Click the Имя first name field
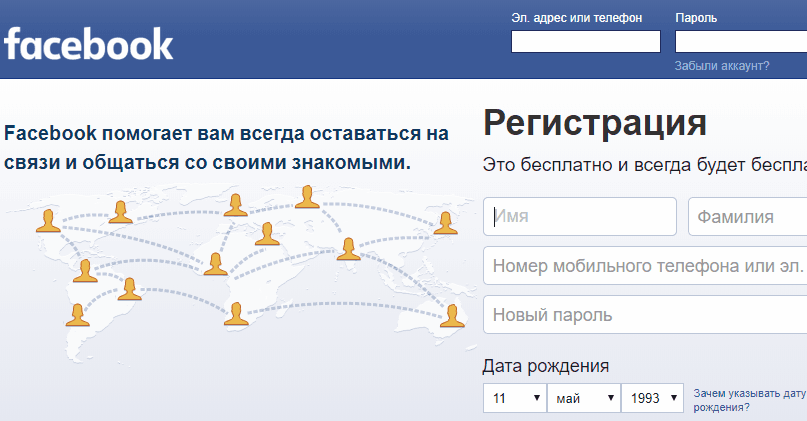Viewport: 807px width, 421px height. coord(580,216)
